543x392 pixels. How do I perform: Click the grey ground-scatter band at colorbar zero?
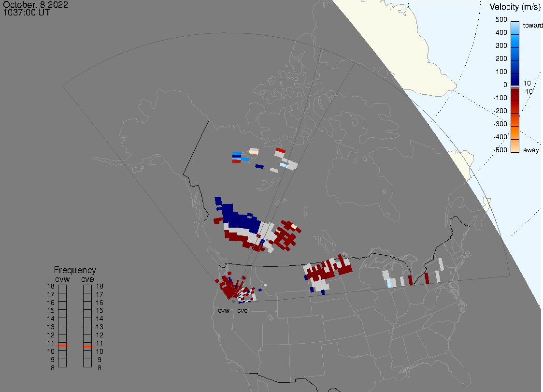pos(515,87)
